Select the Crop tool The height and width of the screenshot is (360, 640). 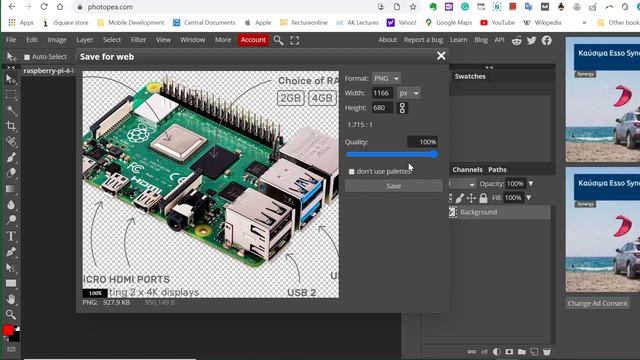[x=11, y=126]
